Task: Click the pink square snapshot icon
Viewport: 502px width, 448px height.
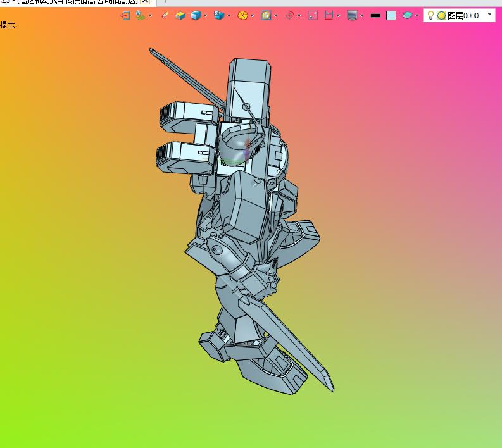Action: 313,15
